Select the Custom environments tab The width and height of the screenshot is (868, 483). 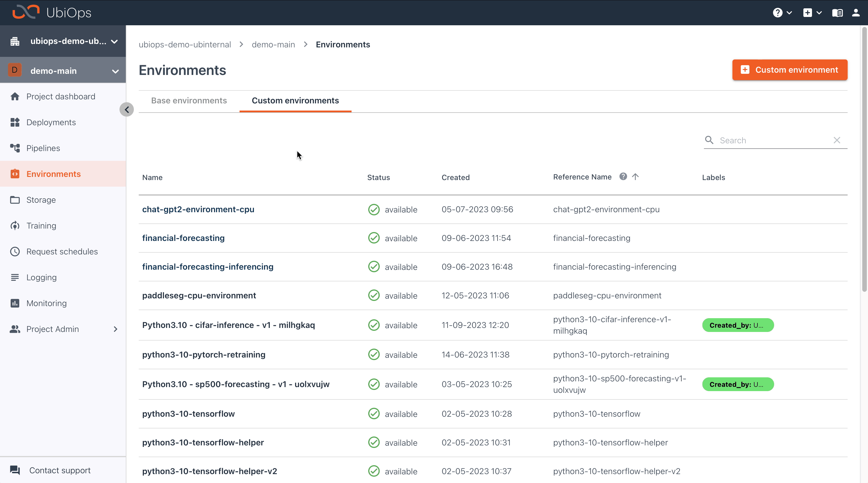(296, 101)
